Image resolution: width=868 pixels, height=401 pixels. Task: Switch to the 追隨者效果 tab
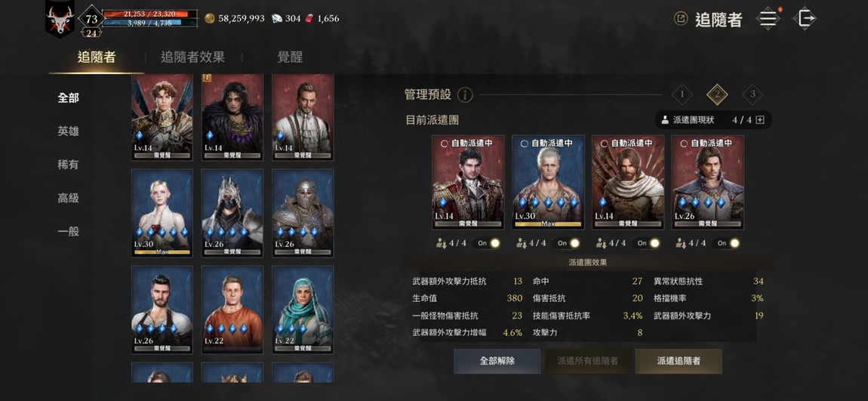click(x=192, y=57)
